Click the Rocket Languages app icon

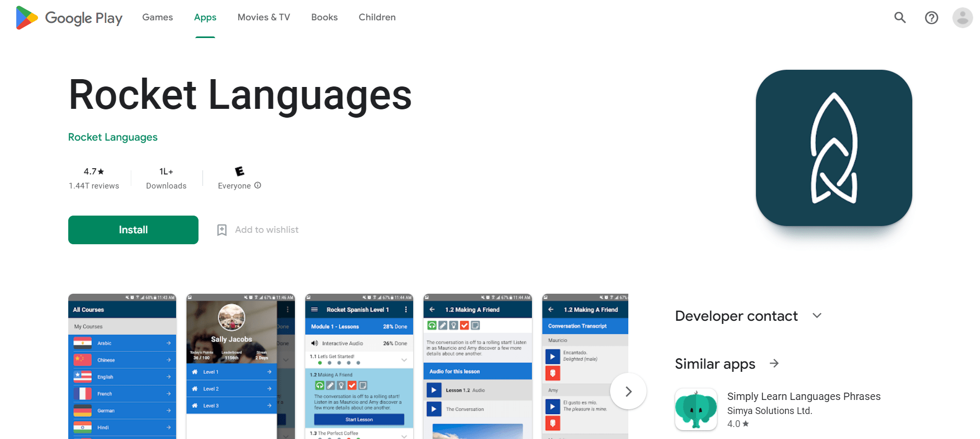[834, 148]
